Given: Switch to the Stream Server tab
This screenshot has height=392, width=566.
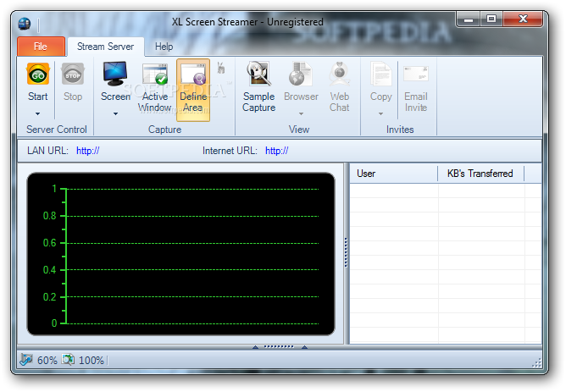Looking at the screenshot, I should [105, 47].
